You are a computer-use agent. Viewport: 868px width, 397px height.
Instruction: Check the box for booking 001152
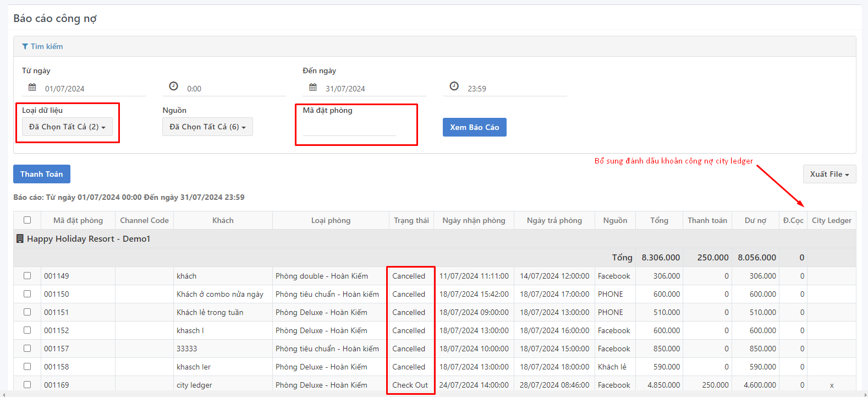(27, 330)
